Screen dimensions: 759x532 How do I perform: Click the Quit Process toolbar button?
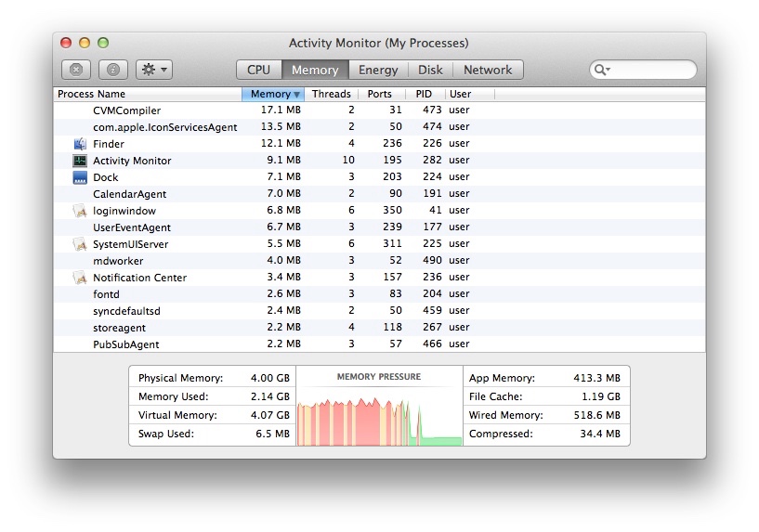pyautogui.click(x=76, y=70)
